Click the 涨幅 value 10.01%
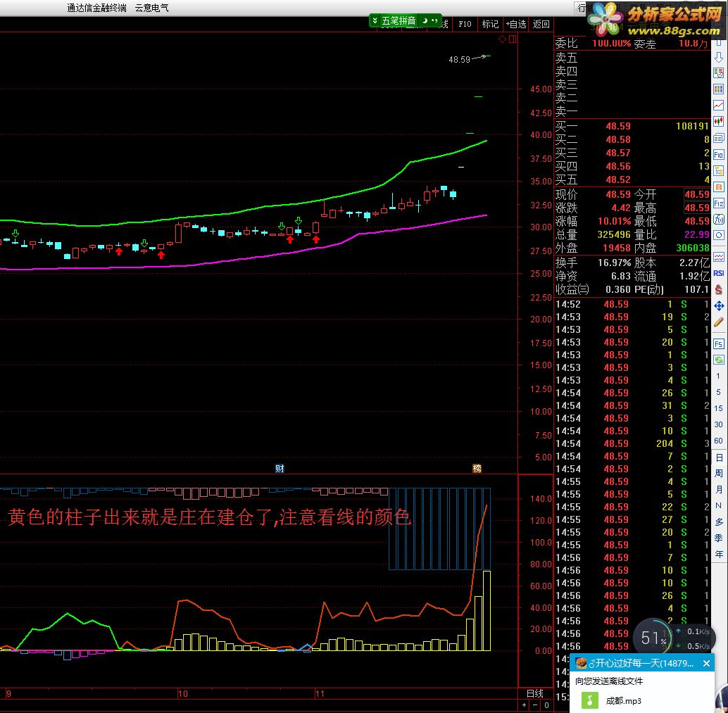The image size is (728, 713). pyautogui.click(x=614, y=221)
